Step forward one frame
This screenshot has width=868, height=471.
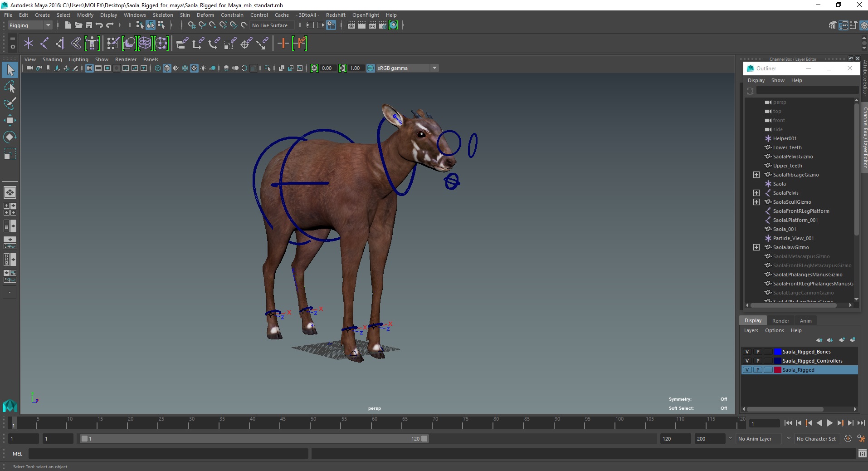click(850, 423)
